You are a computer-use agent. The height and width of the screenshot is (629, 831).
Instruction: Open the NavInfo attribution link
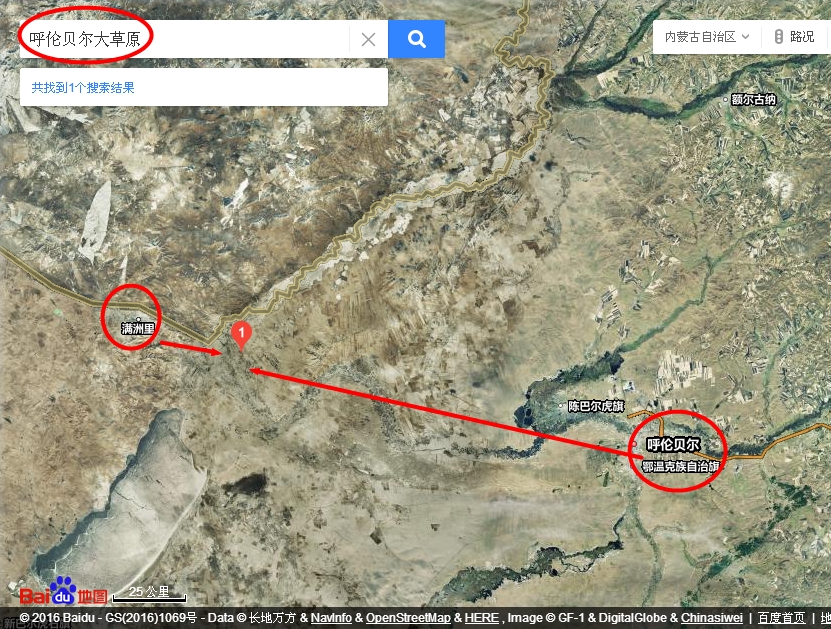coord(331,618)
